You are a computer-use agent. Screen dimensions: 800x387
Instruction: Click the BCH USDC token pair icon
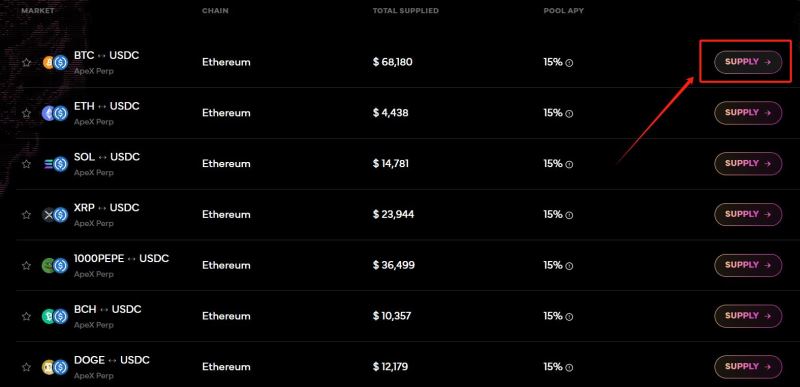tap(55, 316)
